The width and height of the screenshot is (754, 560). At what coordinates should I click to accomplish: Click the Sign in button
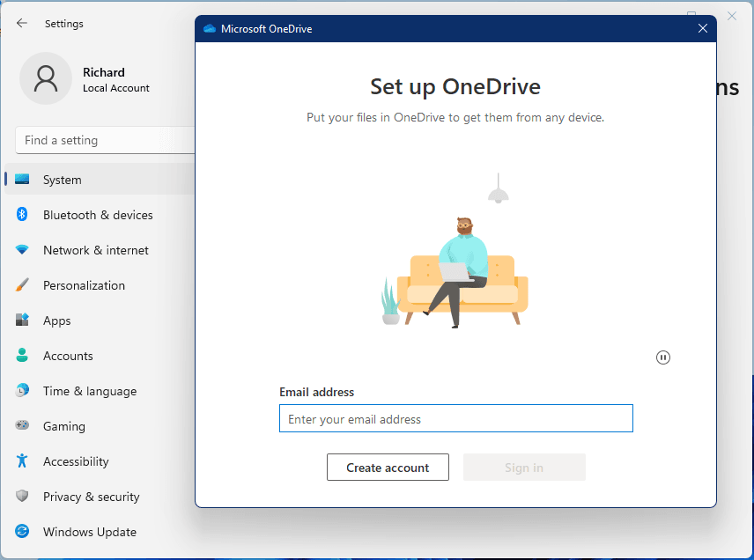coord(524,468)
